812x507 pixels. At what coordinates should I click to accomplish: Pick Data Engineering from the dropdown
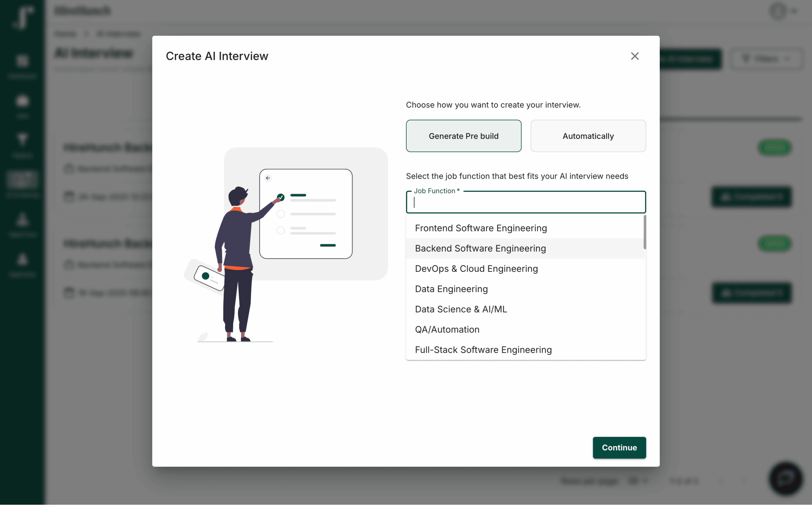coord(451,289)
